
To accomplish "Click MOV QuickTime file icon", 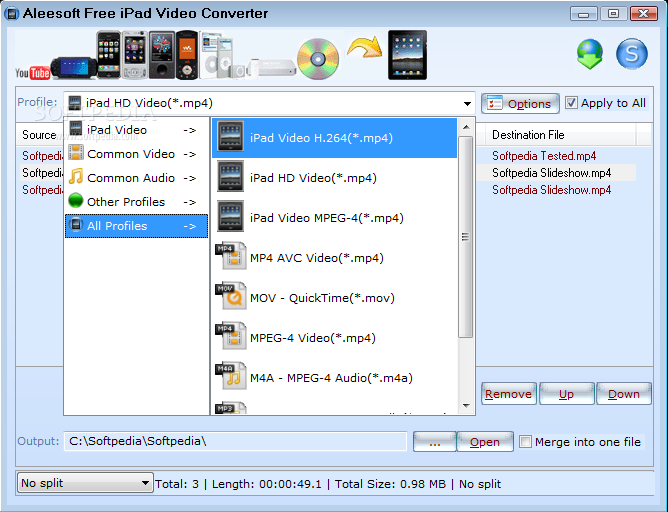I will (x=230, y=296).
